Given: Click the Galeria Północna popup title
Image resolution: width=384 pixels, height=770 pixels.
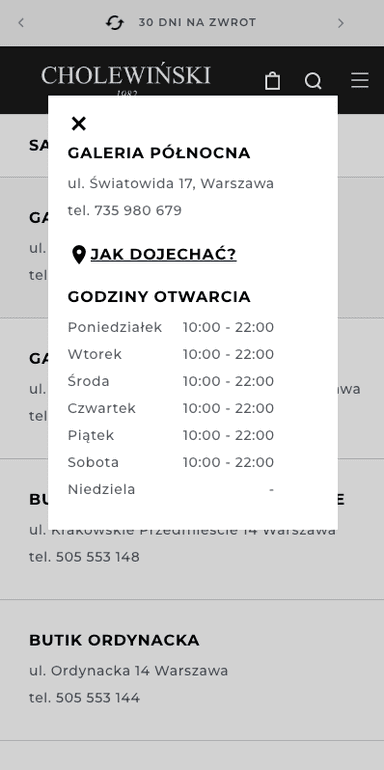Looking at the screenshot, I should click(159, 153).
